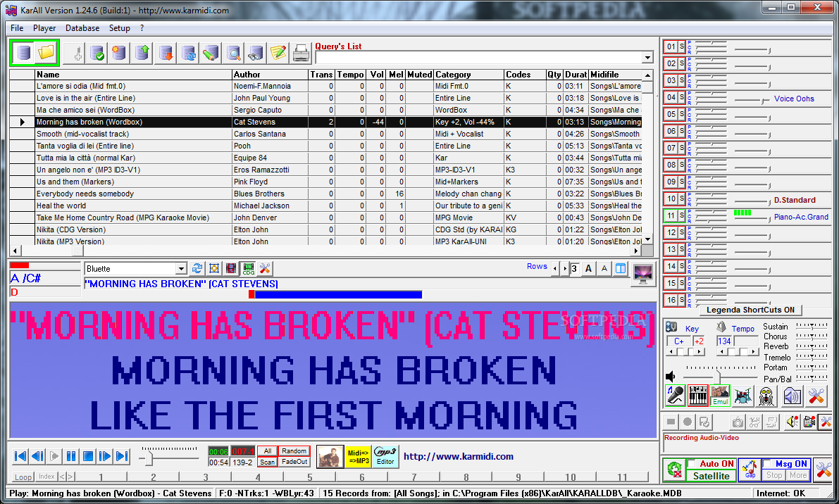This screenshot has height=504, width=839.
Task: Click the Midi=>MP3 convert button
Action: pyautogui.click(x=358, y=456)
